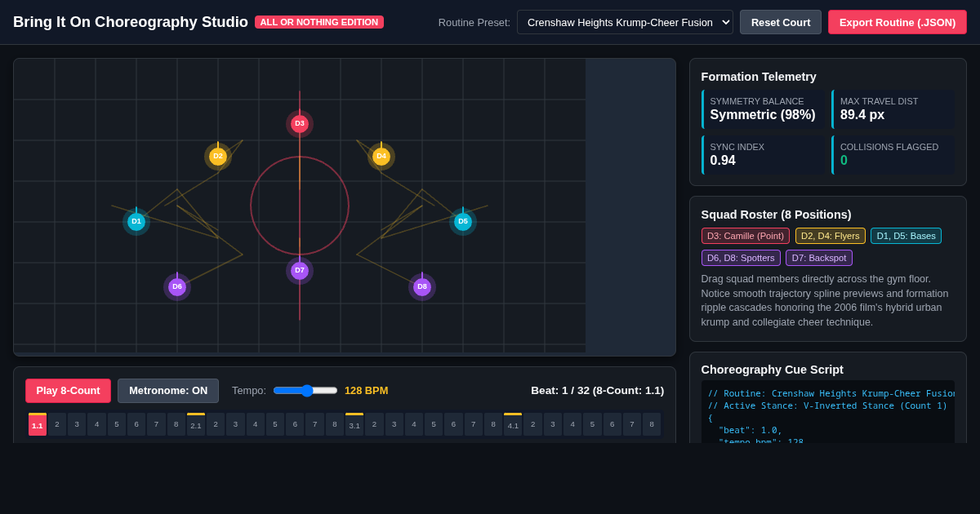Viewport: 980px width, 514px height.
Task: Click the ALL OR NOTHING EDITION badge
Action: pyautogui.click(x=319, y=22)
